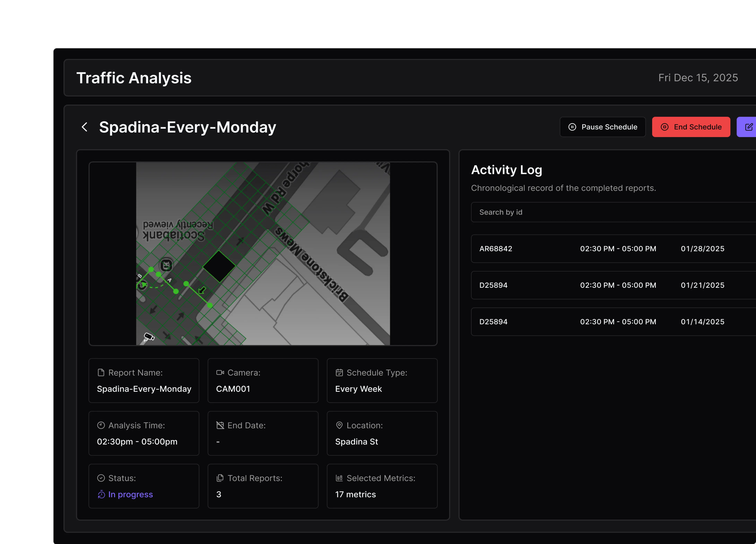Click the back arrow beside Spadina-Every-Monday

(x=85, y=127)
